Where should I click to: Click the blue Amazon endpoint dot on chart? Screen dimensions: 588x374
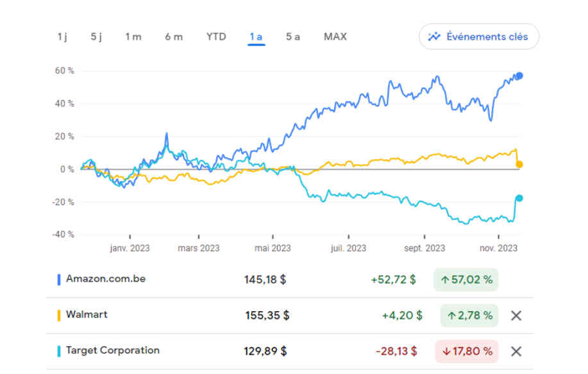coord(519,76)
